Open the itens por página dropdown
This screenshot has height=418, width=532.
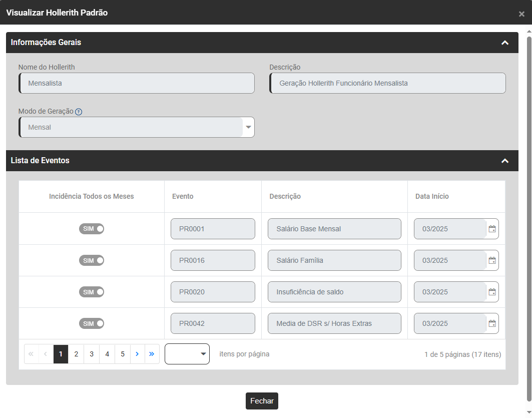point(187,354)
